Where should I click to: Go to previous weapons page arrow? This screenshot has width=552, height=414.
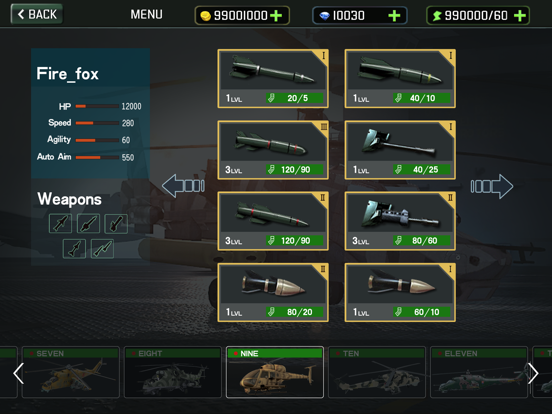click(x=183, y=186)
